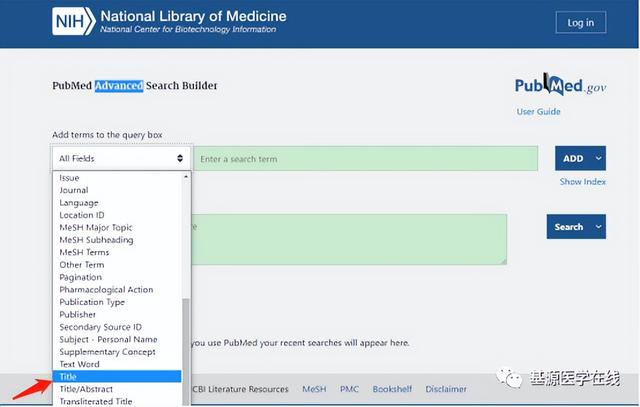Click the NIH logo icon
The image size is (640, 407).
click(74, 22)
